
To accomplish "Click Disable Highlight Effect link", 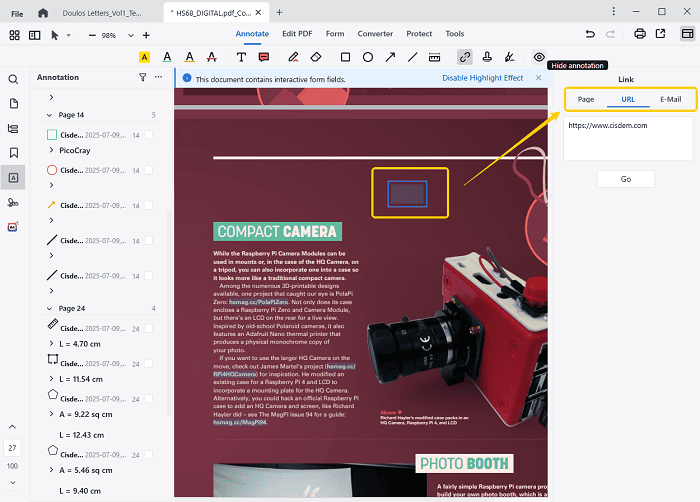I will coord(482,78).
